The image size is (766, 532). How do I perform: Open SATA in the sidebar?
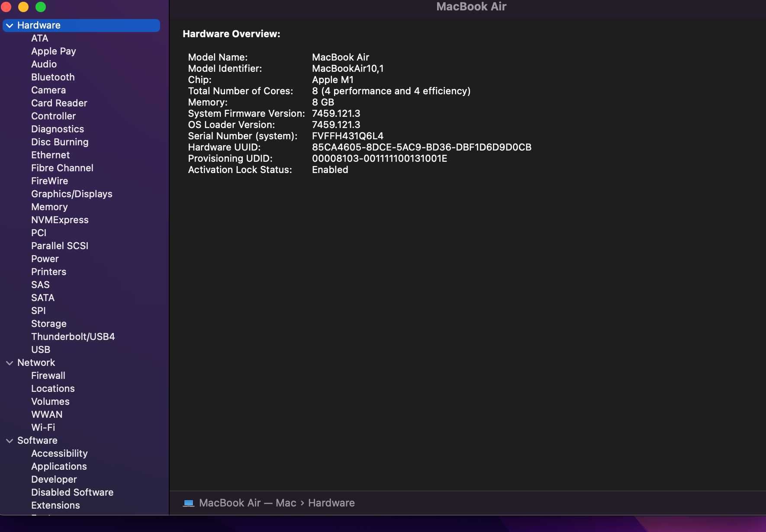coord(42,298)
